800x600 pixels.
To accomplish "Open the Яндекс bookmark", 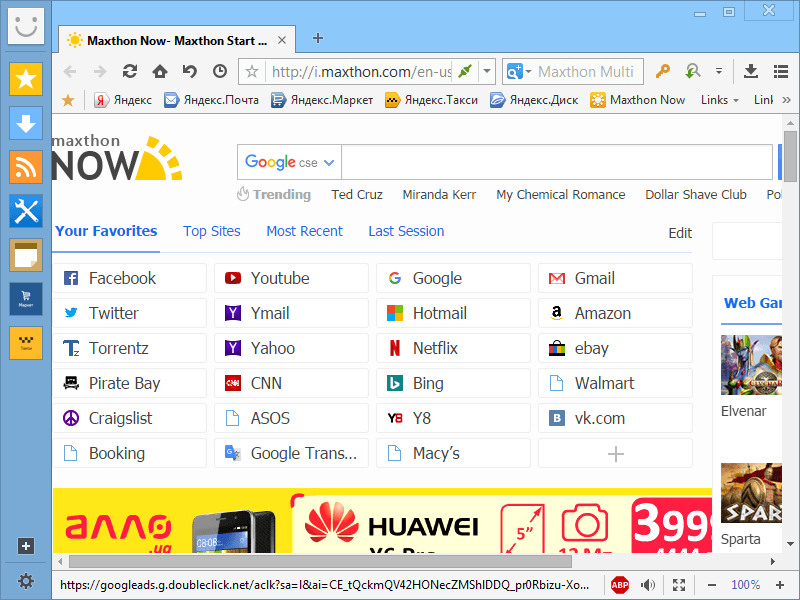I will pyautogui.click(x=123, y=100).
